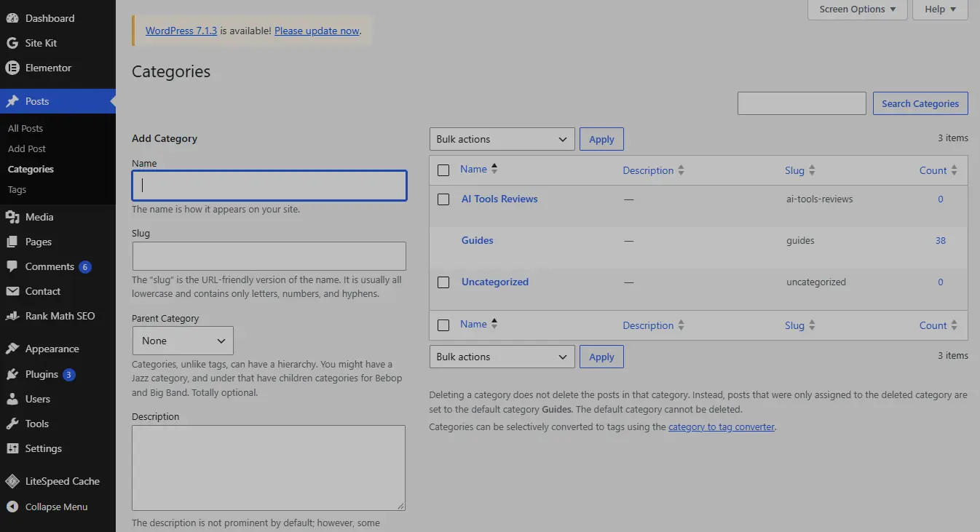Viewport: 980px width, 532px height.
Task: Click into the Slug input field
Action: point(269,256)
